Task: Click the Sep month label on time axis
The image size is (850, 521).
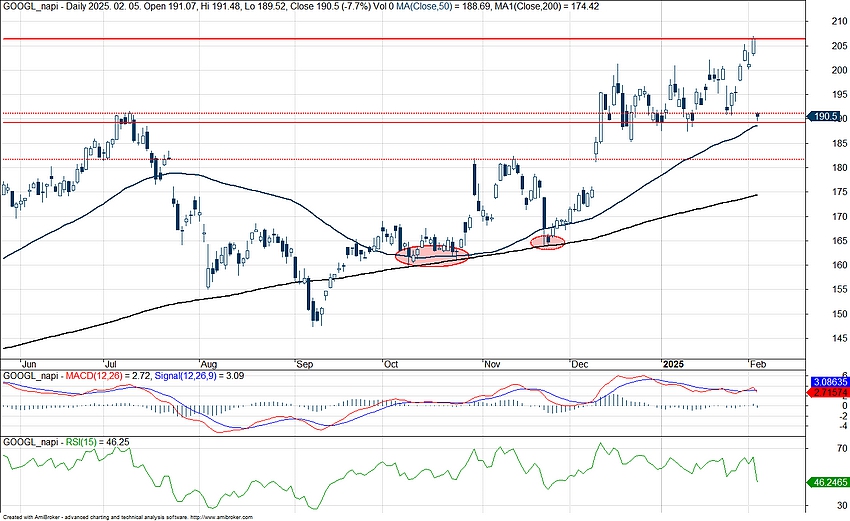Action: click(x=301, y=365)
